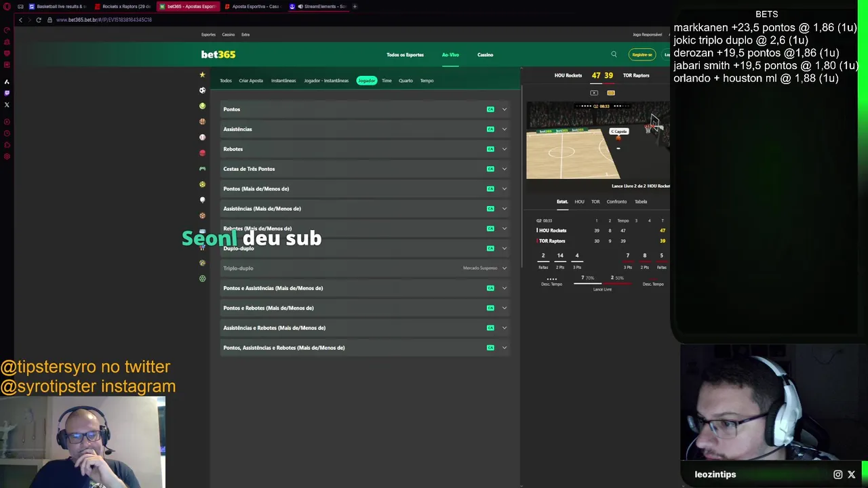This screenshot has height=488, width=868.
Task: Select the Instantâneas tab
Action: [283, 81]
